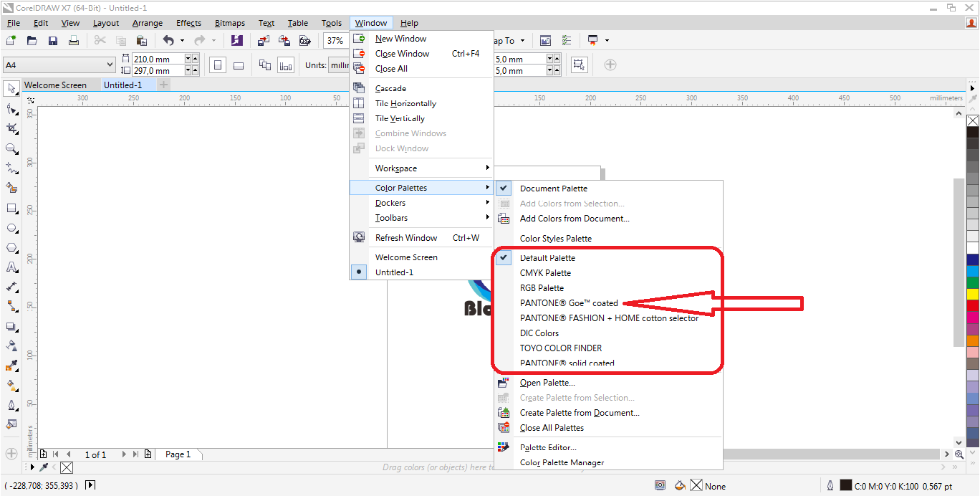The width and height of the screenshot is (980, 496).
Task: Select the Crop tool in toolbox
Action: click(11, 128)
